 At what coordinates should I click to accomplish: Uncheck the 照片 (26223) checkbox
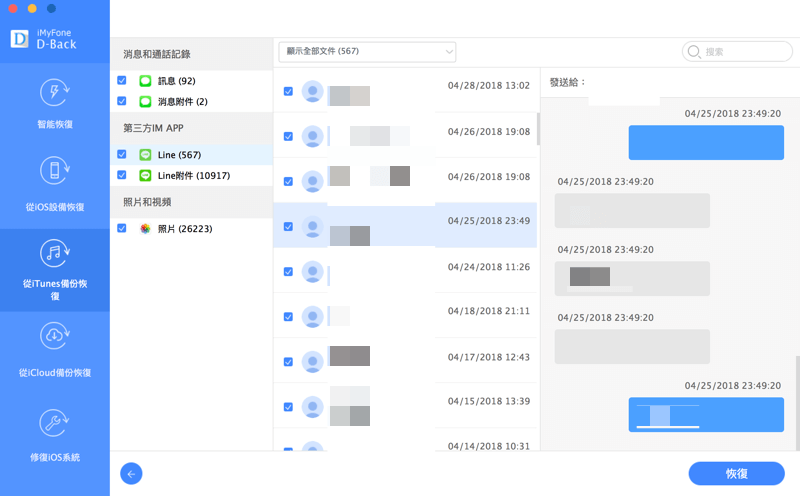(x=122, y=228)
